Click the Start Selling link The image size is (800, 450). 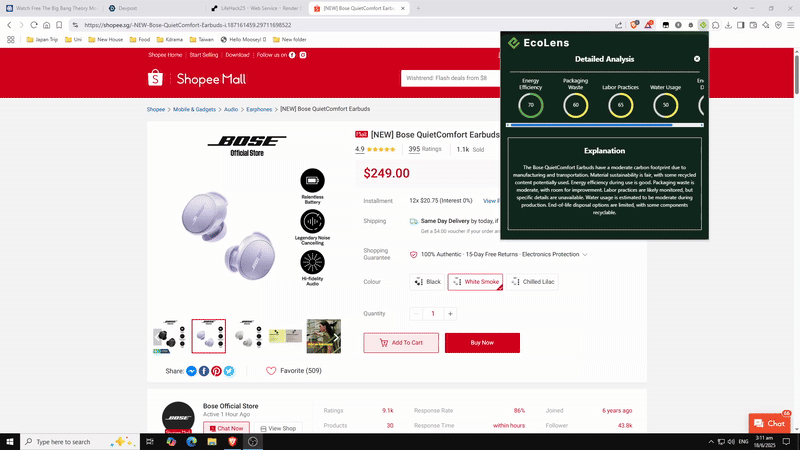204,55
